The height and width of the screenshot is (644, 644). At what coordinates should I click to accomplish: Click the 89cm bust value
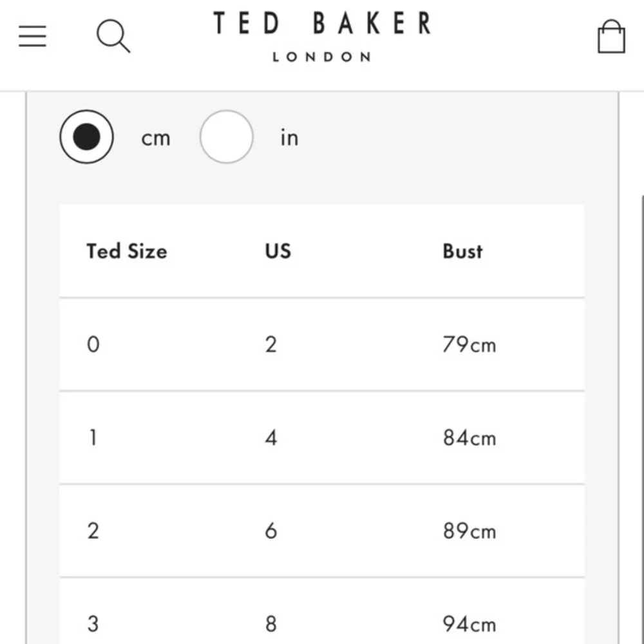[x=469, y=531]
